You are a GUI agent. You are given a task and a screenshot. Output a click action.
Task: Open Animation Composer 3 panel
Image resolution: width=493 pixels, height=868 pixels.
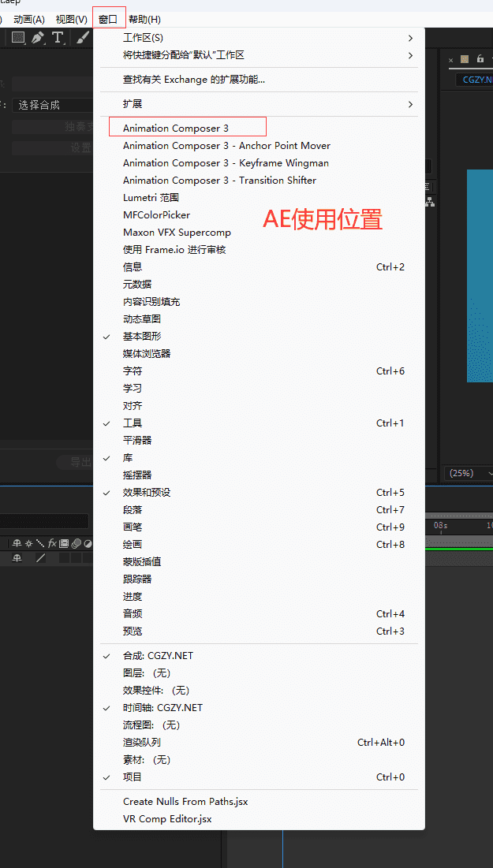click(259, 129)
